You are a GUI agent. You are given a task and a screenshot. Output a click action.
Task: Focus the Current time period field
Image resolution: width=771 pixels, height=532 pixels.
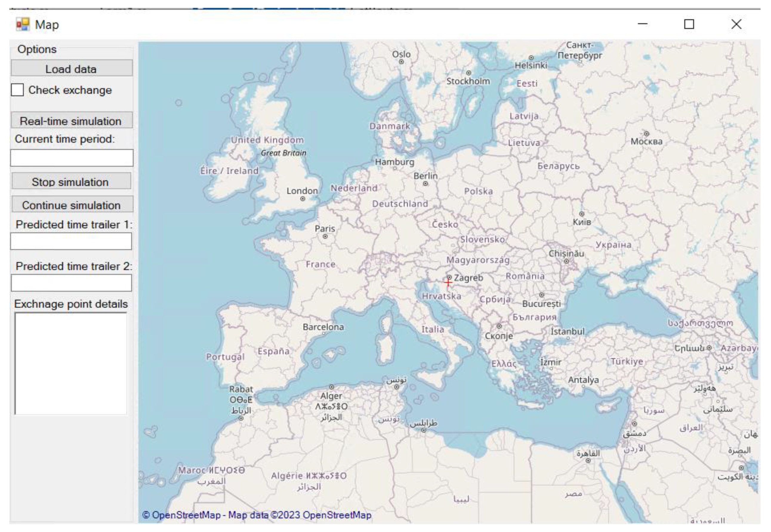[72, 158]
